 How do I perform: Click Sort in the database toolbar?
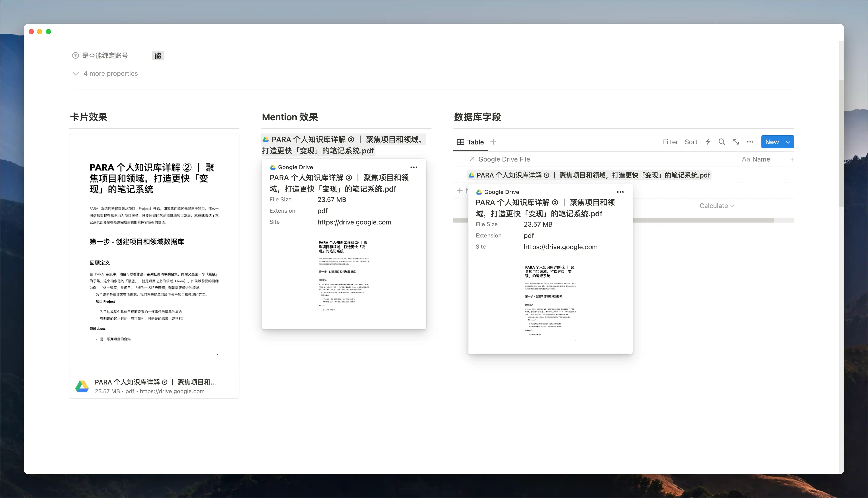click(x=691, y=142)
